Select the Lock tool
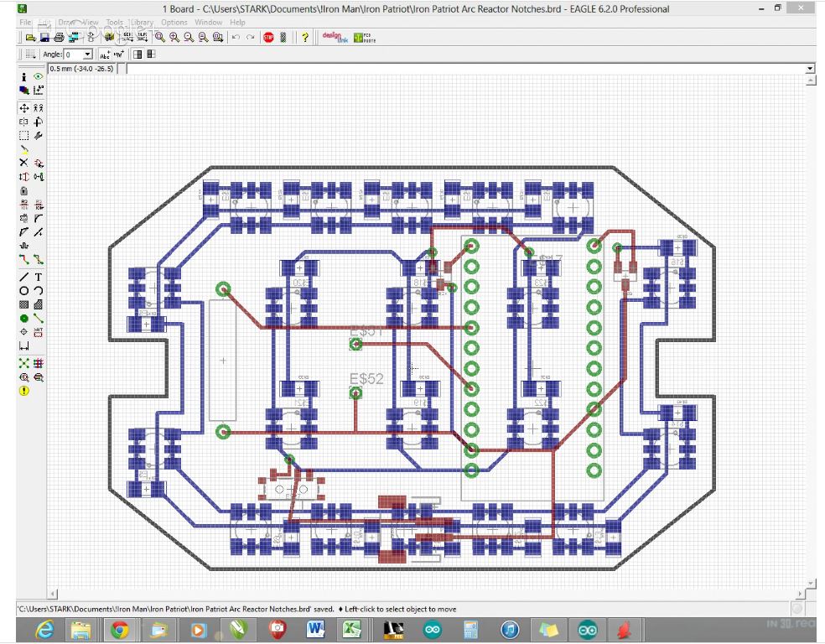Viewport: 825px width, 644px height. [23, 190]
